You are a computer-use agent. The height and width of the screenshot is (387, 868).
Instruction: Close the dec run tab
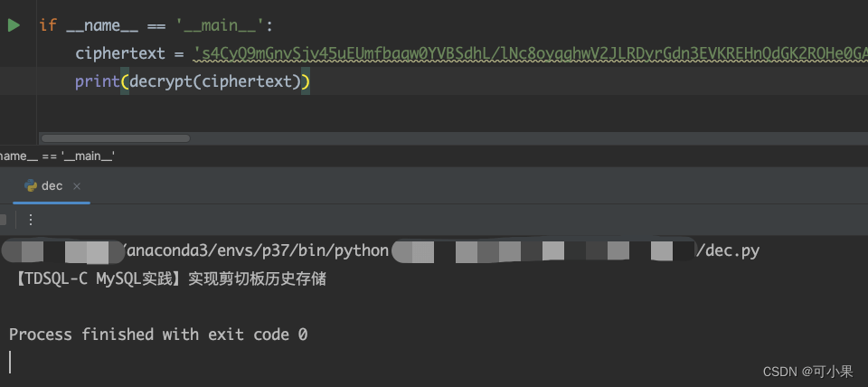tap(77, 186)
